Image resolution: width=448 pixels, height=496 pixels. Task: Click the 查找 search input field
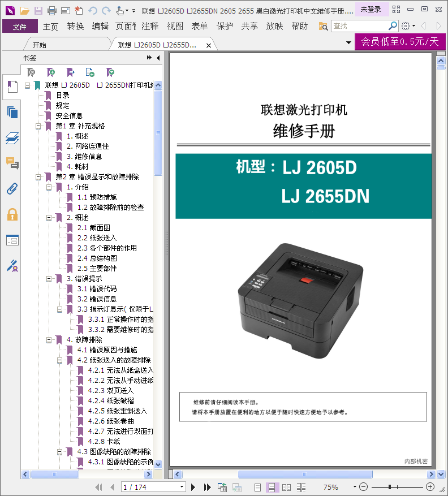tap(359, 26)
